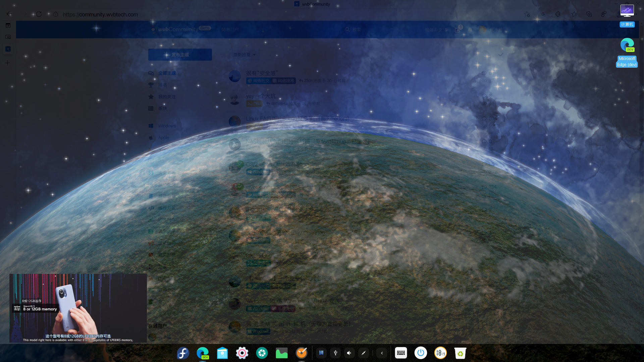The image size is (644, 362).
Task: Toggle mark-all-read checkmark above topic list
Action: click(501, 54)
